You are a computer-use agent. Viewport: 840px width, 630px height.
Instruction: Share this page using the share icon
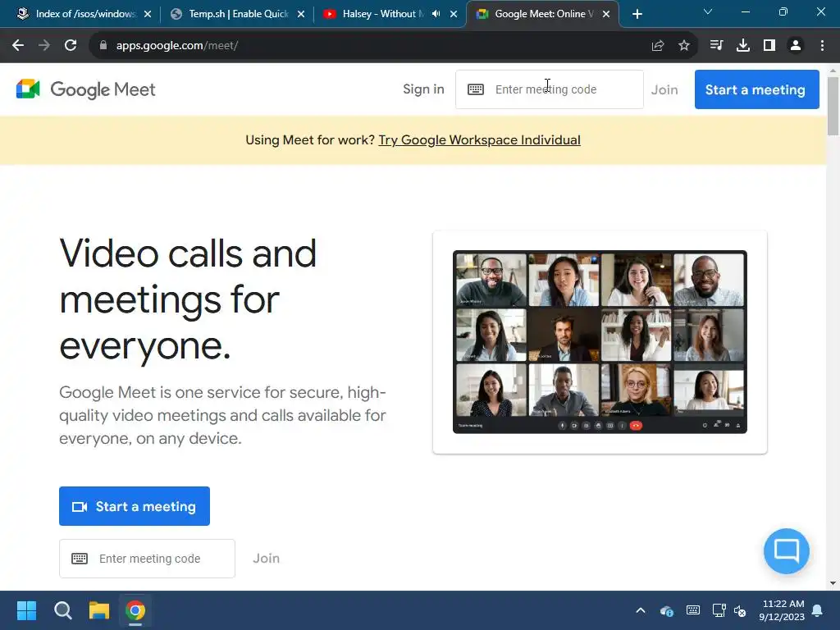click(x=658, y=46)
